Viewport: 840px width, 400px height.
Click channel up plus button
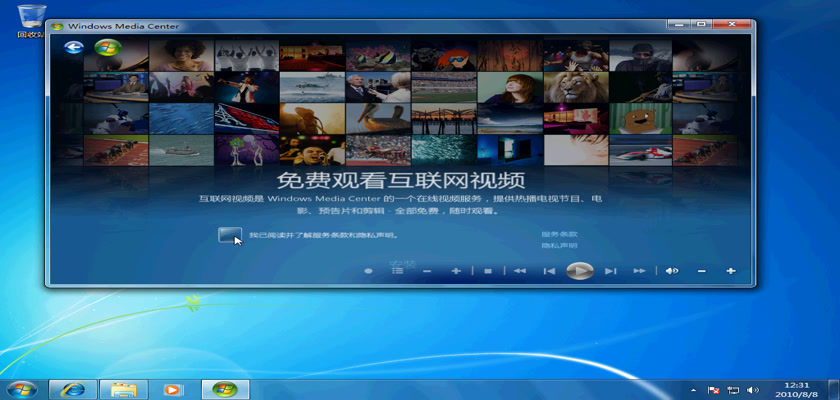(x=456, y=271)
